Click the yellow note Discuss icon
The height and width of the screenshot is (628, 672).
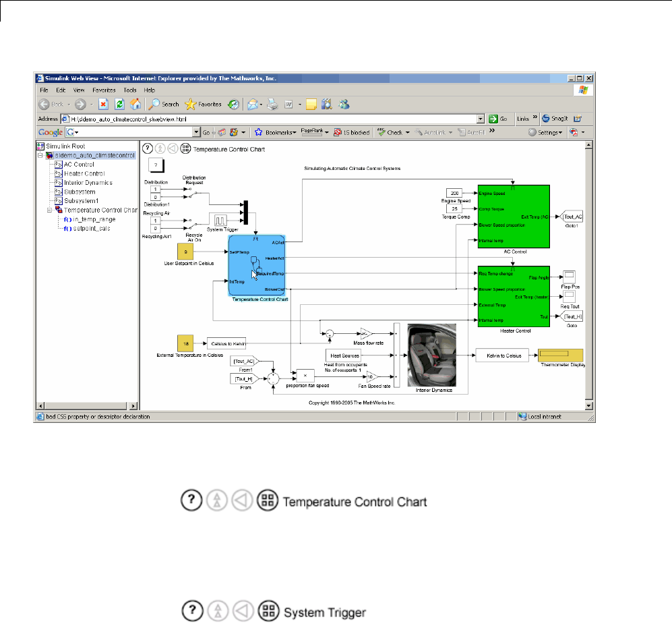[x=311, y=105]
